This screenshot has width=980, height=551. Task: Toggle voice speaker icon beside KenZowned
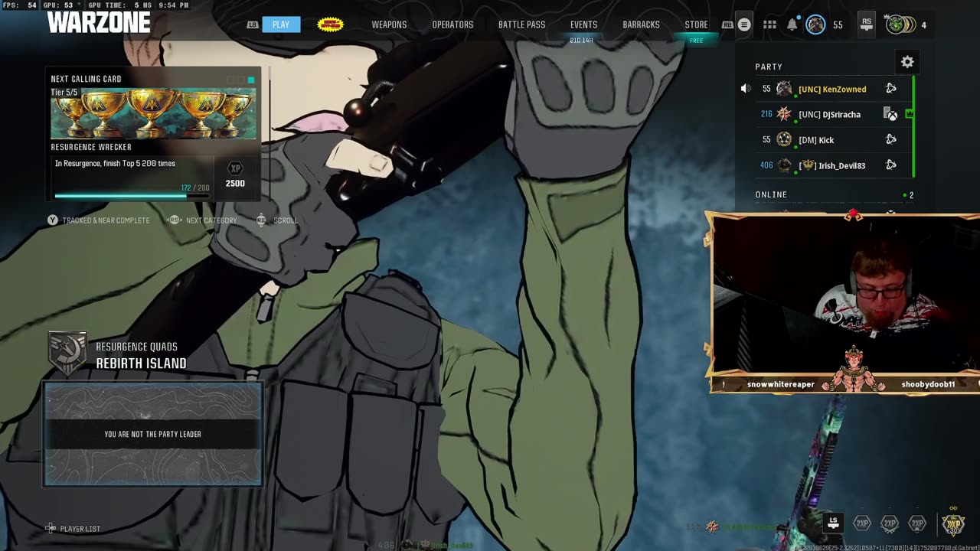(x=745, y=89)
